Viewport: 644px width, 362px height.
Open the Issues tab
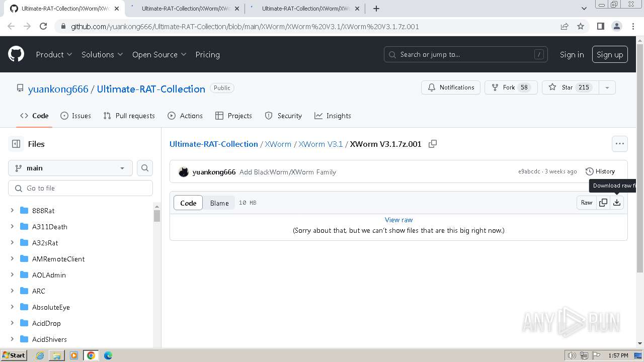coord(75,116)
